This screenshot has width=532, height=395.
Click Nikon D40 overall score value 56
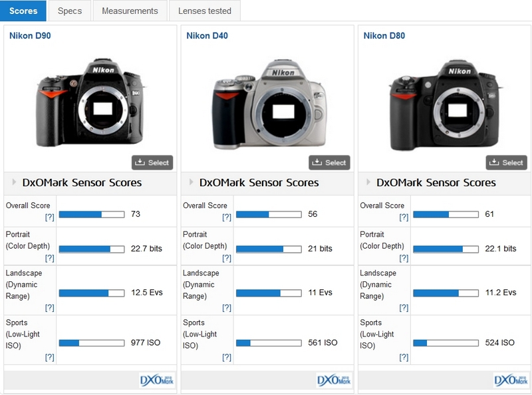pyautogui.click(x=313, y=214)
